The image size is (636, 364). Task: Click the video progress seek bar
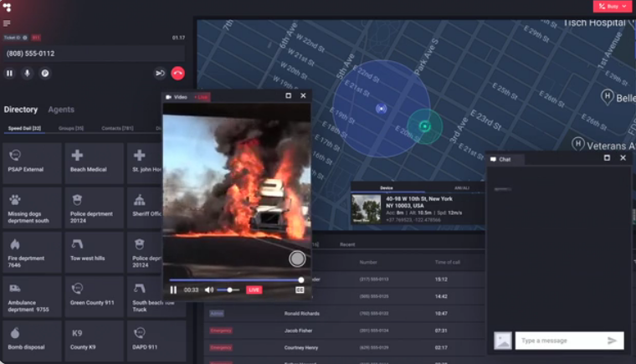236,280
